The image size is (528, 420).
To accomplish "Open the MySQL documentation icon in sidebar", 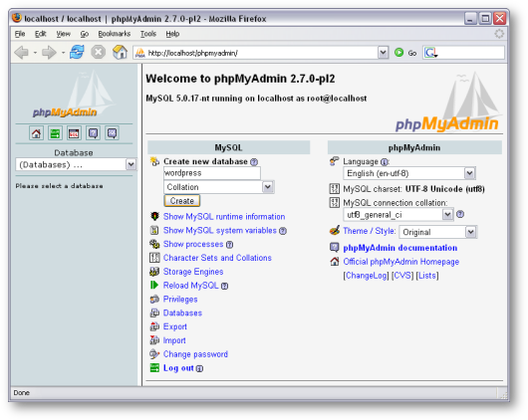I will pyautogui.click(x=112, y=133).
